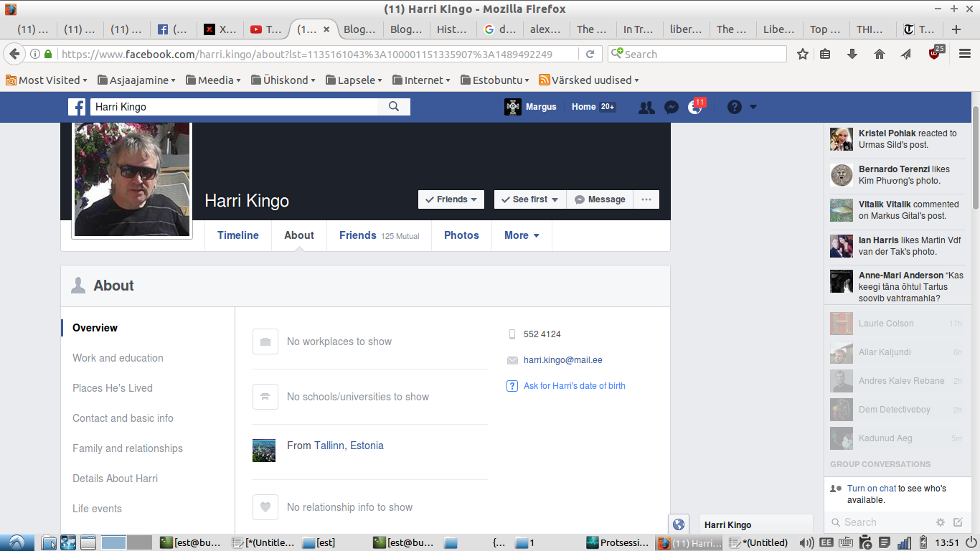
Task: Open the three-dots profile actions menu
Action: coord(646,199)
